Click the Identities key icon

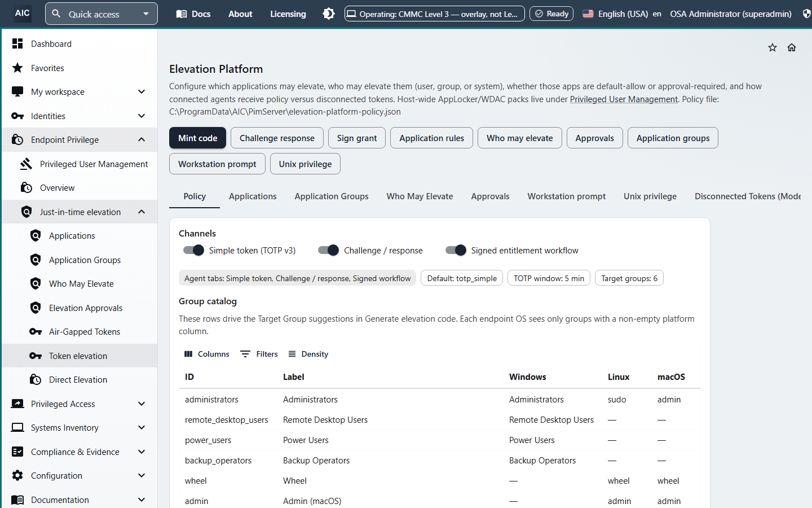coord(17,116)
